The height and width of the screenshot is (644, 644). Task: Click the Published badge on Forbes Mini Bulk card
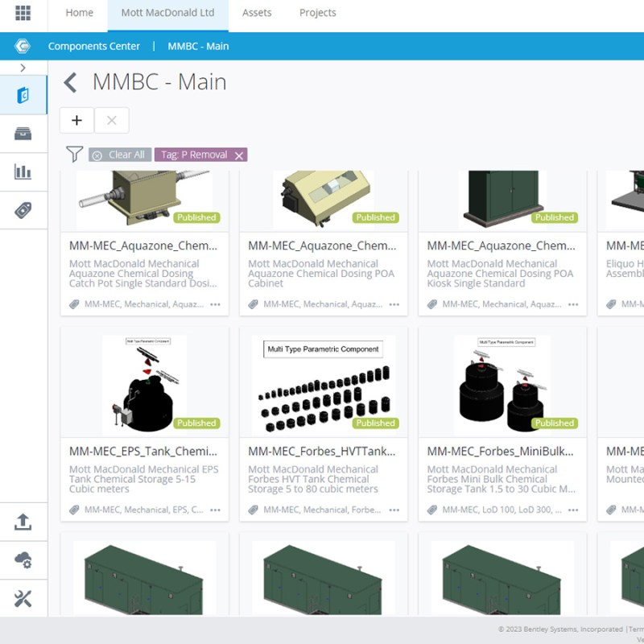click(555, 423)
